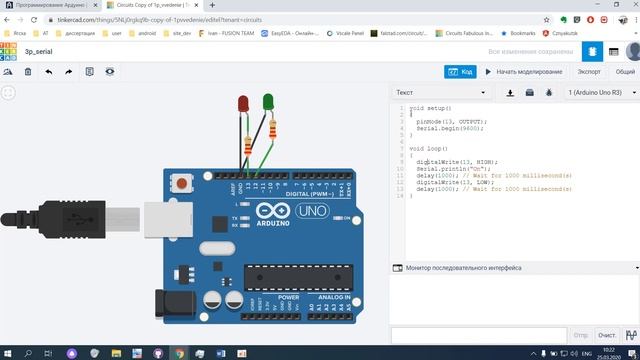Click the browser back arrow

pyautogui.click(x=7, y=20)
